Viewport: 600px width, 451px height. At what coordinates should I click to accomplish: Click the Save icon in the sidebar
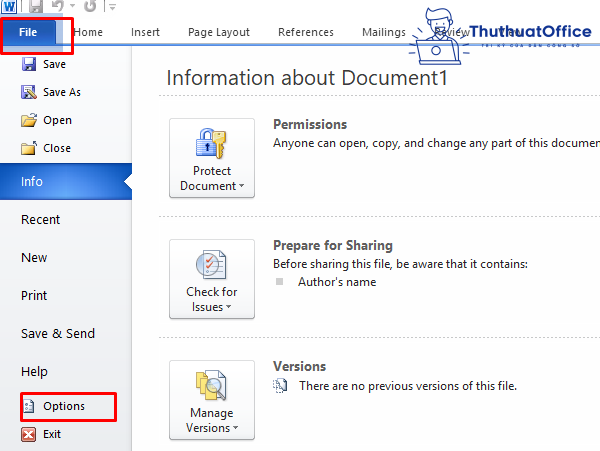click(29, 65)
